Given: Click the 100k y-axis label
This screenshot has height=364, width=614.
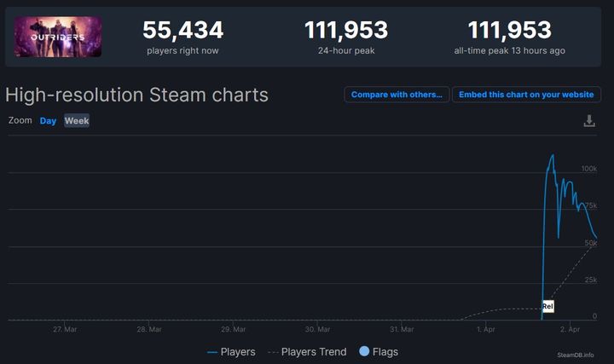Looking at the screenshot, I should click(x=588, y=169).
